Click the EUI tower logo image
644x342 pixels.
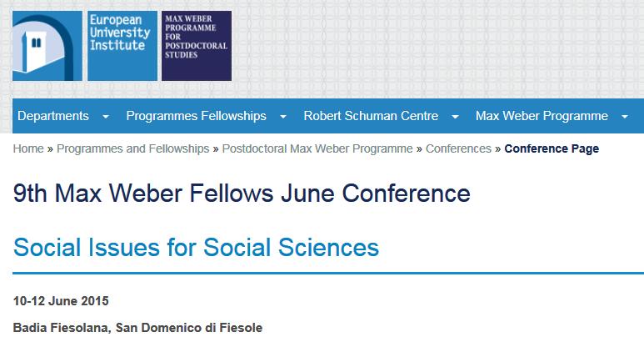(x=47, y=46)
